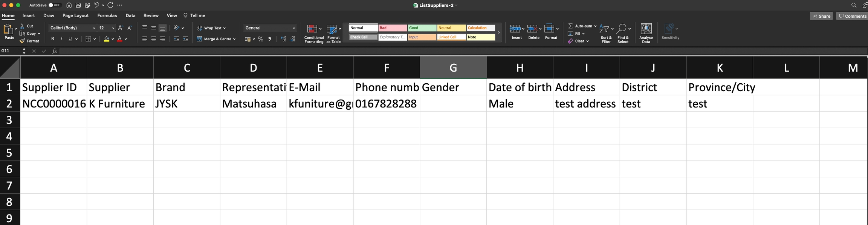Toggle Italic formatting

point(61,39)
